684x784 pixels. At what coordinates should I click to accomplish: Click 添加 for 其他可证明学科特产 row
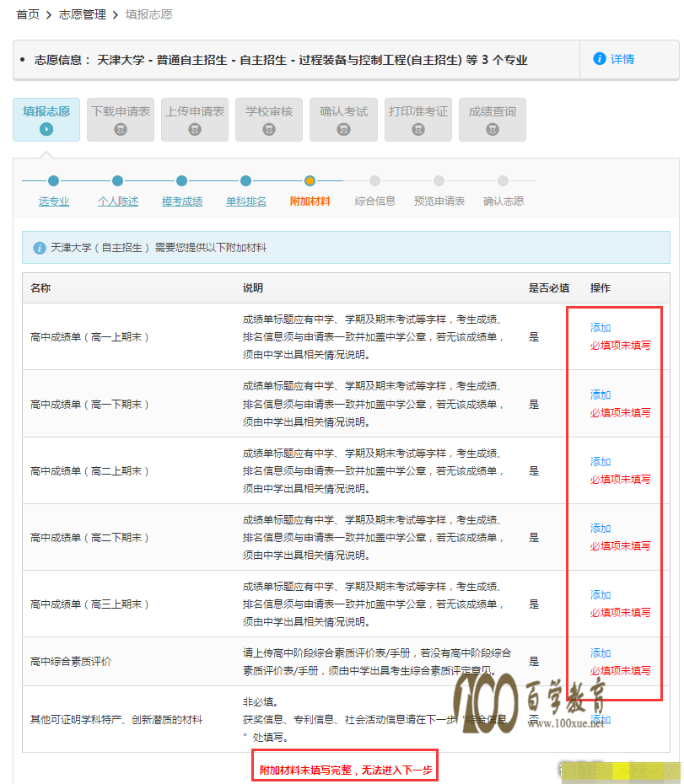[x=601, y=719]
